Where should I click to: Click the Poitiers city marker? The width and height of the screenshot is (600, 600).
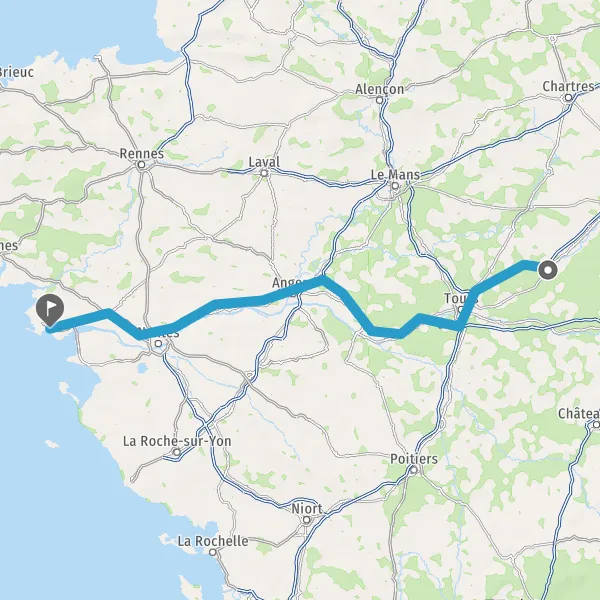pos(414,470)
